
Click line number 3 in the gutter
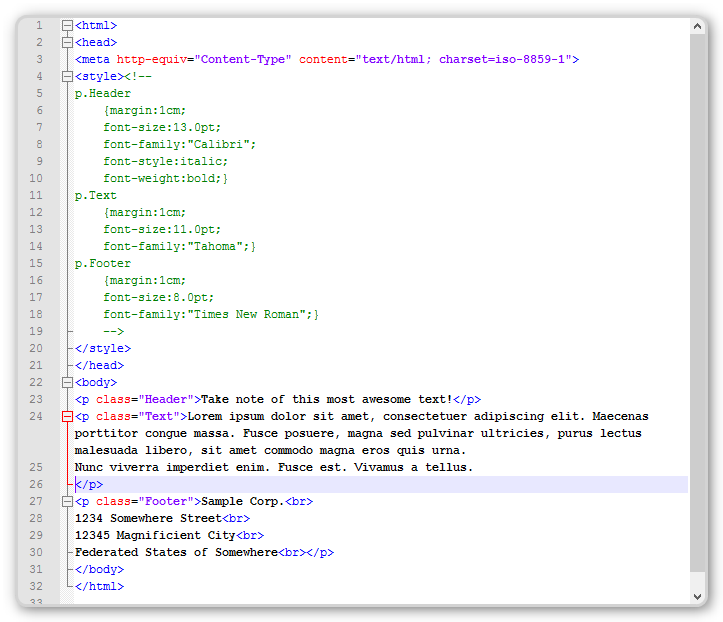39,59
